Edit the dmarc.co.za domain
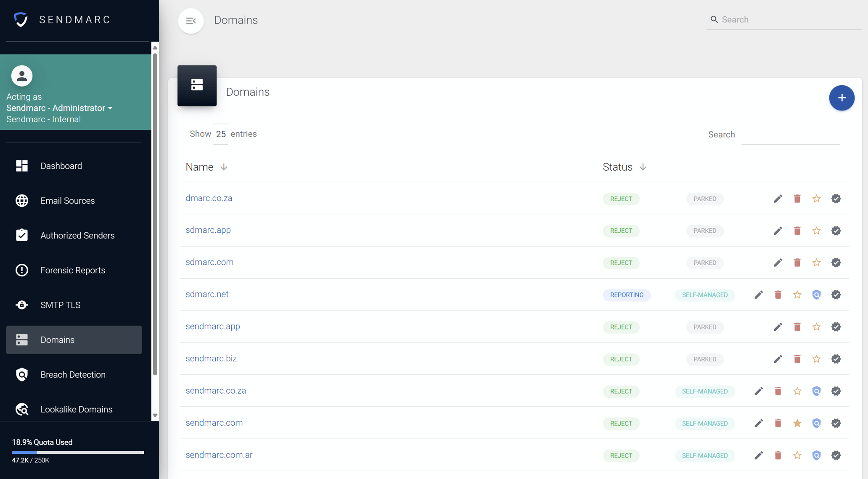Image resolution: width=868 pixels, height=479 pixels. click(x=778, y=199)
